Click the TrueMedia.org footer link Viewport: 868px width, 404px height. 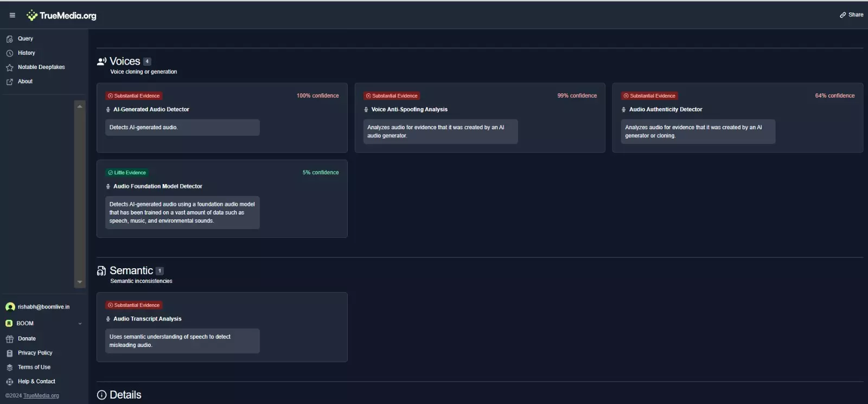(41, 395)
